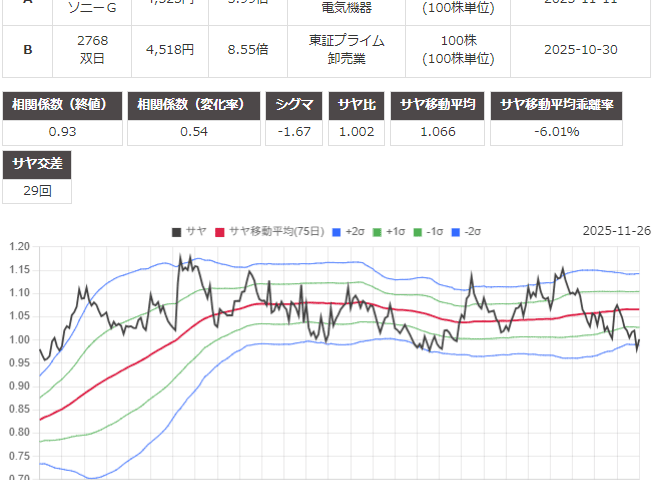The image size is (655, 480).
Task: Toggle the サヤ series legend swatch
Action: pyautogui.click(x=177, y=232)
